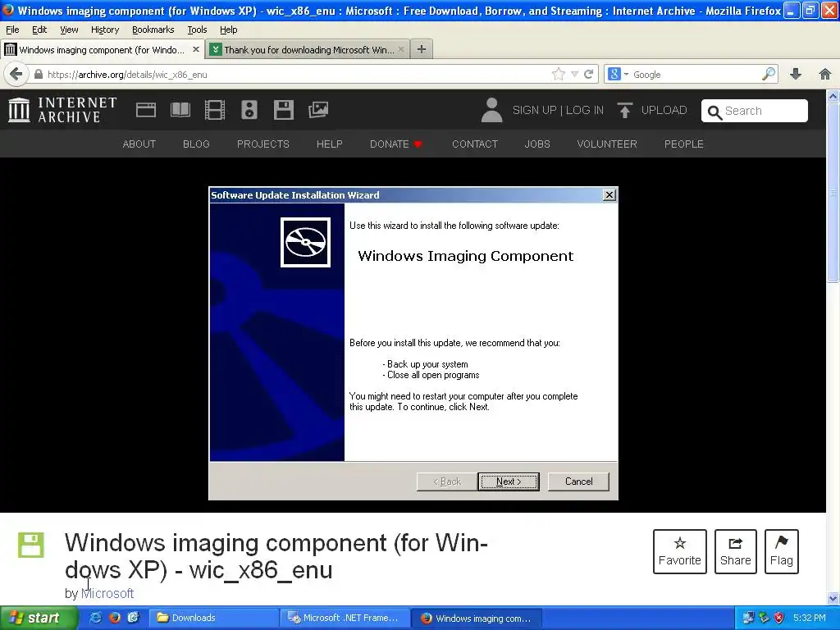Click the red security shield tray icon
The image size is (840, 630).
pos(779,618)
